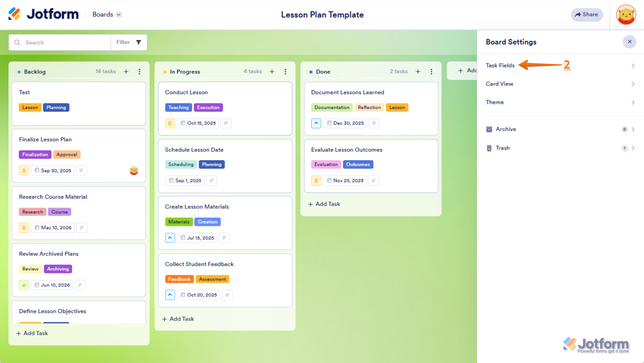This screenshot has height=363, width=644.
Task: Change priority on Review Archived Plans card
Action: 24,285
